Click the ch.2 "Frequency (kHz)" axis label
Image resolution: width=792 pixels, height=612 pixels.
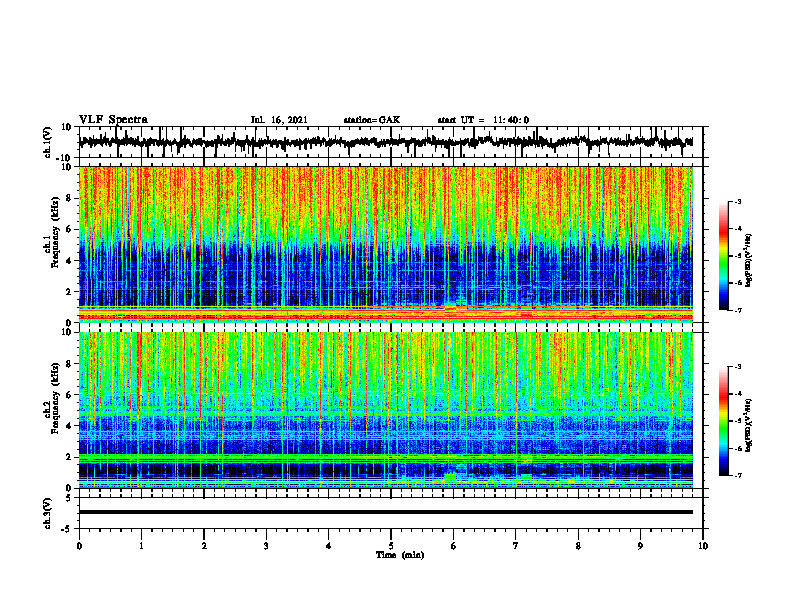56,398
